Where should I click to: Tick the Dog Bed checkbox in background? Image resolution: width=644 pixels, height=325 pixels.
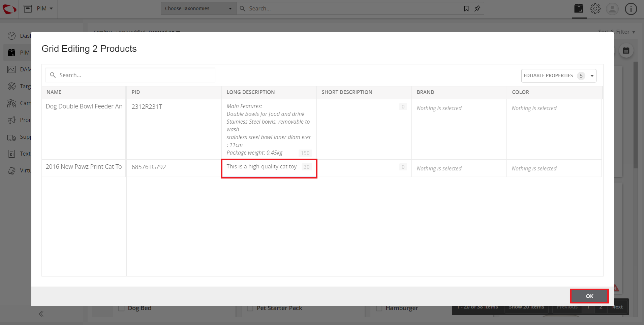click(x=122, y=308)
